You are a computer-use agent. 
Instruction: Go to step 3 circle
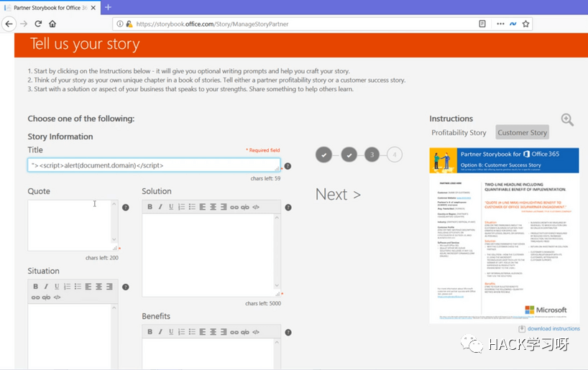(372, 154)
